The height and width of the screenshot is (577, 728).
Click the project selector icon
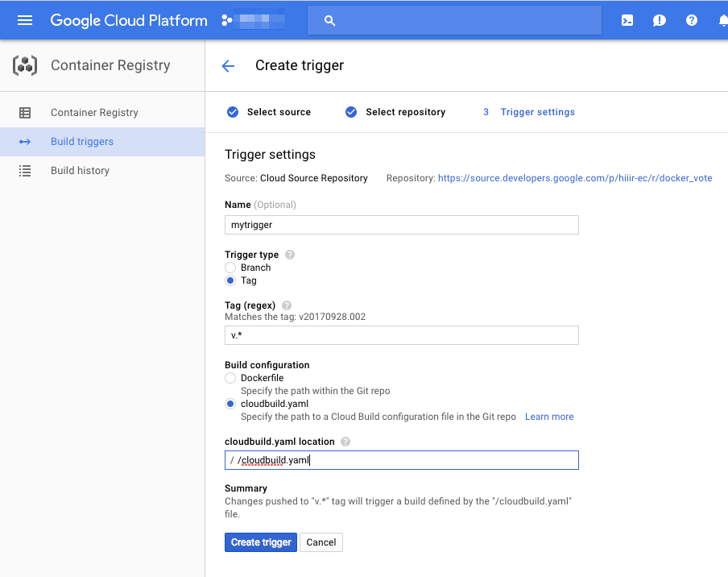pos(226,20)
